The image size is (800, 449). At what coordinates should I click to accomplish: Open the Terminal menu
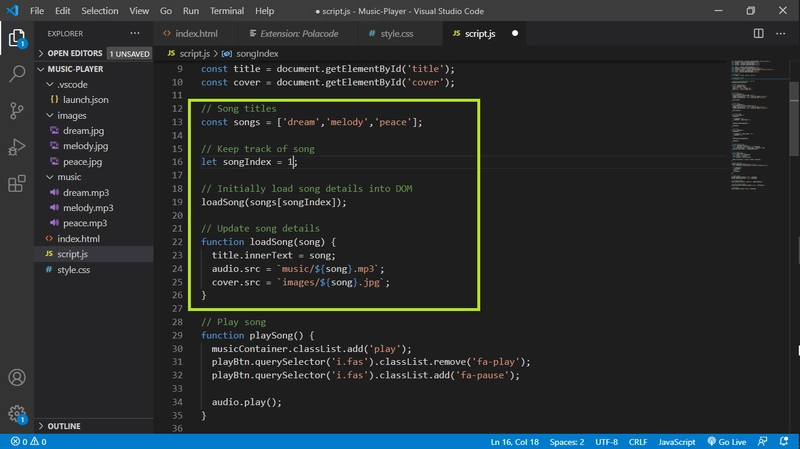click(x=227, y=11)
